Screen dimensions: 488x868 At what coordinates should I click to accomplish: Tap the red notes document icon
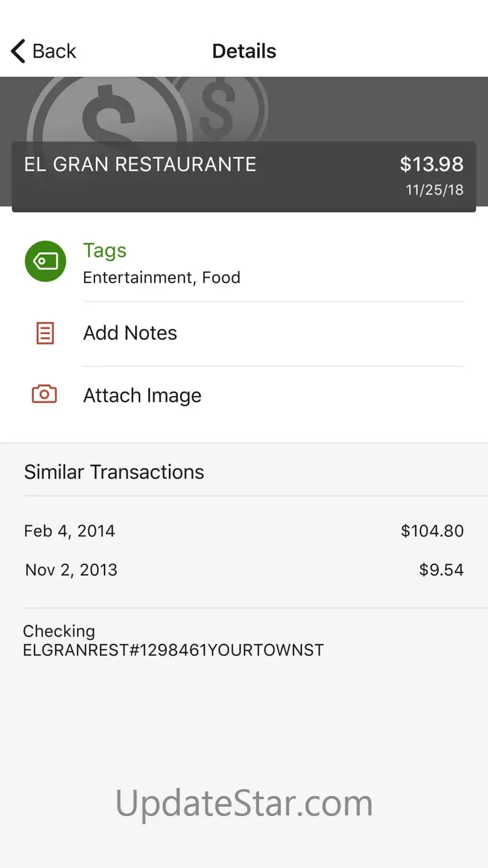[45, 333]
